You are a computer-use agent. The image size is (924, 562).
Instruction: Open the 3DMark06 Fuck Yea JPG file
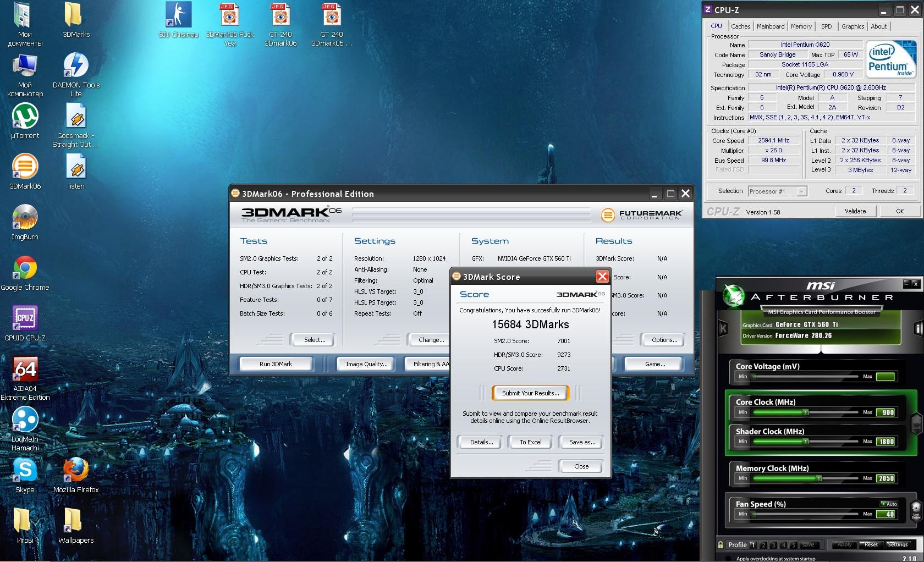230,24
